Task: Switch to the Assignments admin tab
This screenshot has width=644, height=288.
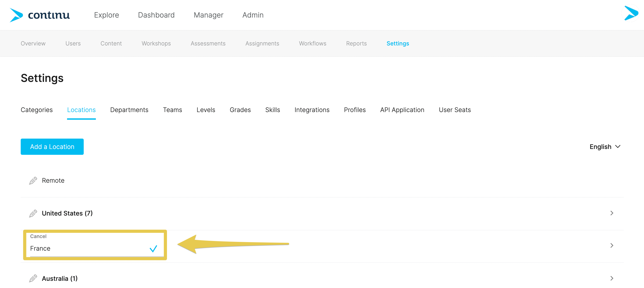Action: pos(262,43)
